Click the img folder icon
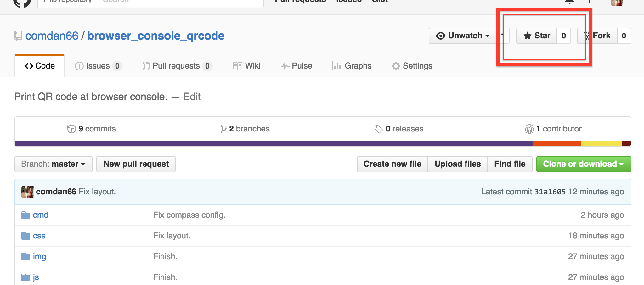Screen dimensions: 644x285 pyautogui.click(x=26, y=257)
